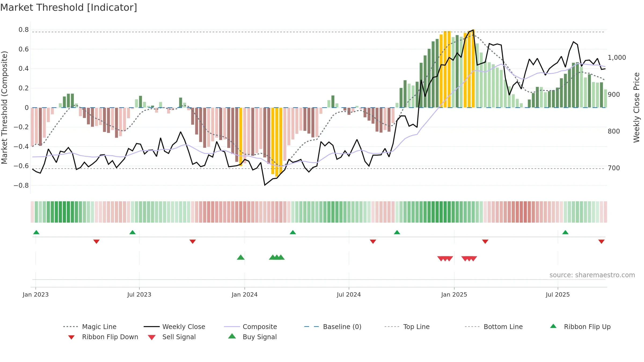Click the Jan 2025 x-axis label
This screenshot has width=644, height=362.
(x=454, y=294)
